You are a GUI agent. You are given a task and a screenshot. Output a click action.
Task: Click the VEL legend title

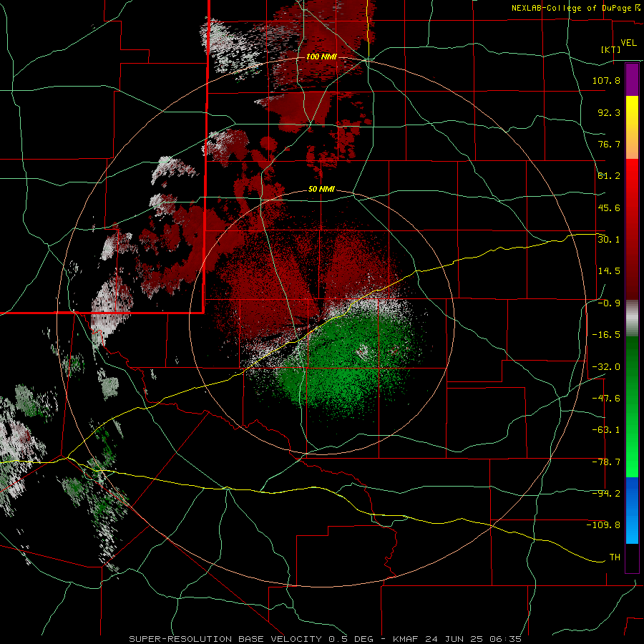click(x=628, y=43)
